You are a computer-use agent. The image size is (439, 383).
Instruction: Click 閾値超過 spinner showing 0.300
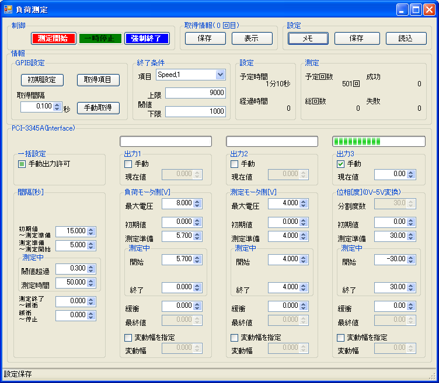(76, 269)
